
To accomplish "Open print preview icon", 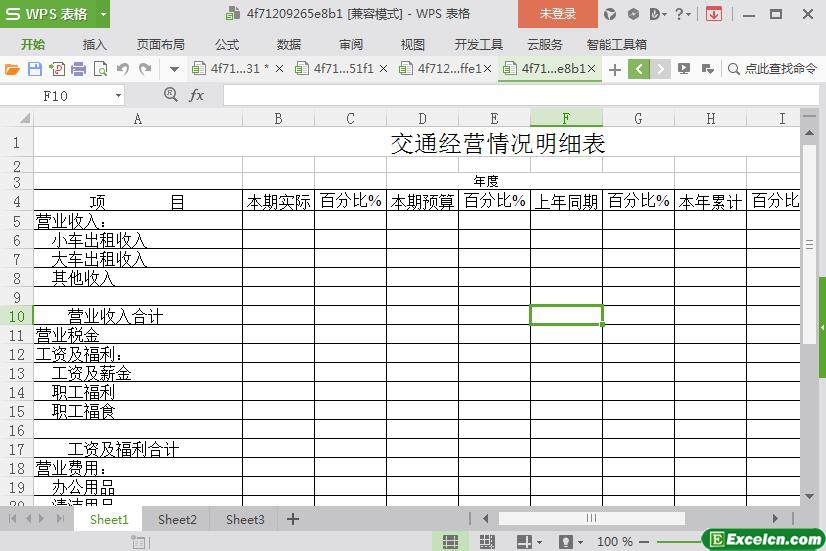I will point(100,69).
